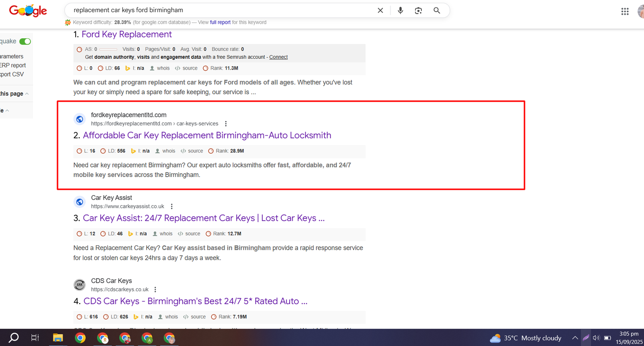The height and width of the screenshot is (346, 644).
Task: Open options menu for fordkeyreplacementltd.com result
Action: [226, 124]
